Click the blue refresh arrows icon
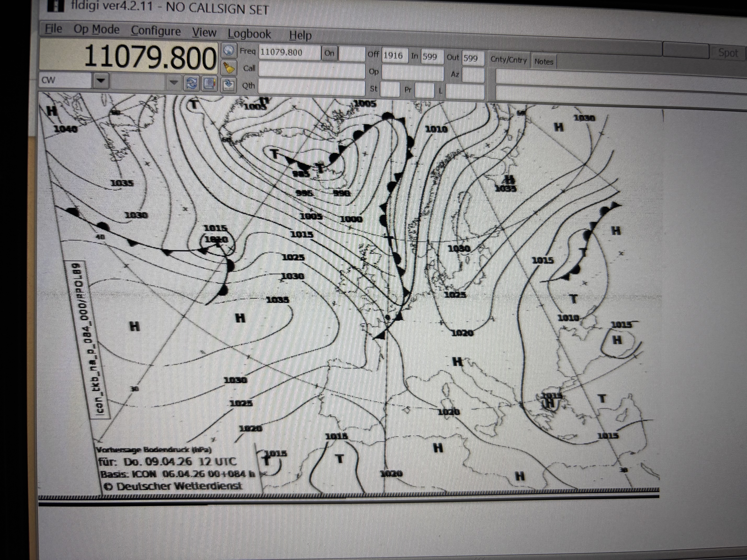 191,83
